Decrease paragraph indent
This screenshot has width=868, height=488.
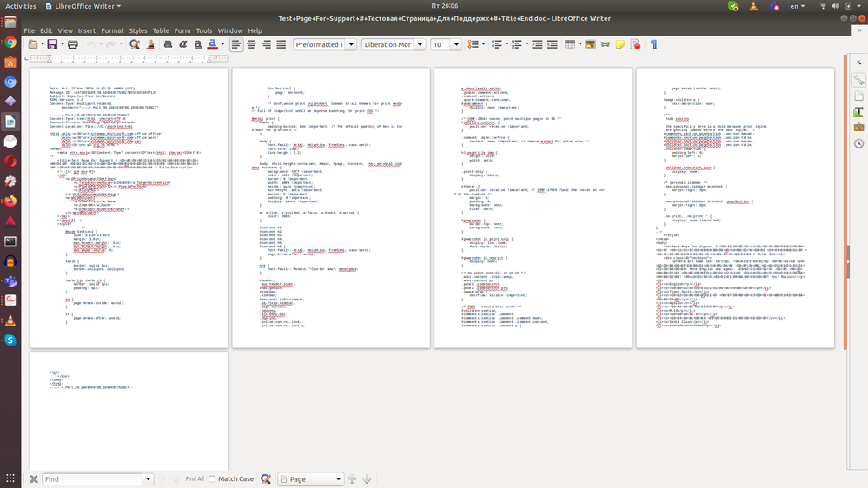[552, 44]
